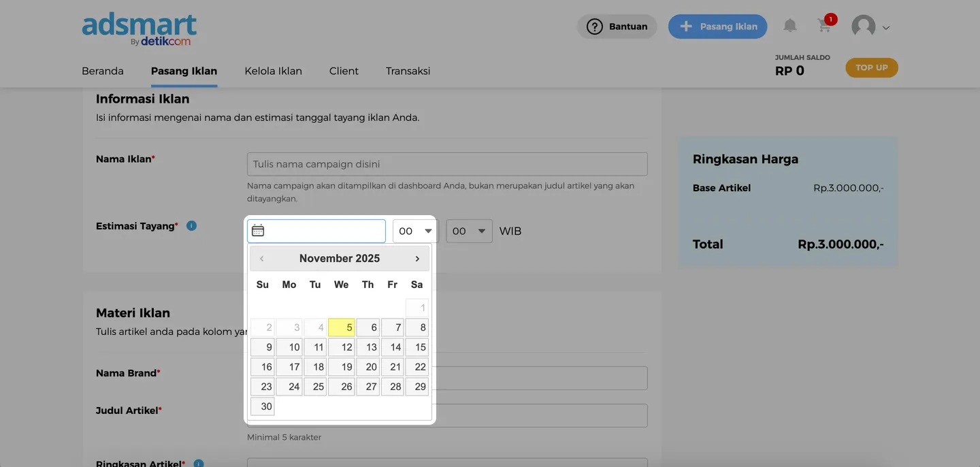Open the hour dropdown showing 00
This screenshot has height=467, width=980.
[415, 231]
